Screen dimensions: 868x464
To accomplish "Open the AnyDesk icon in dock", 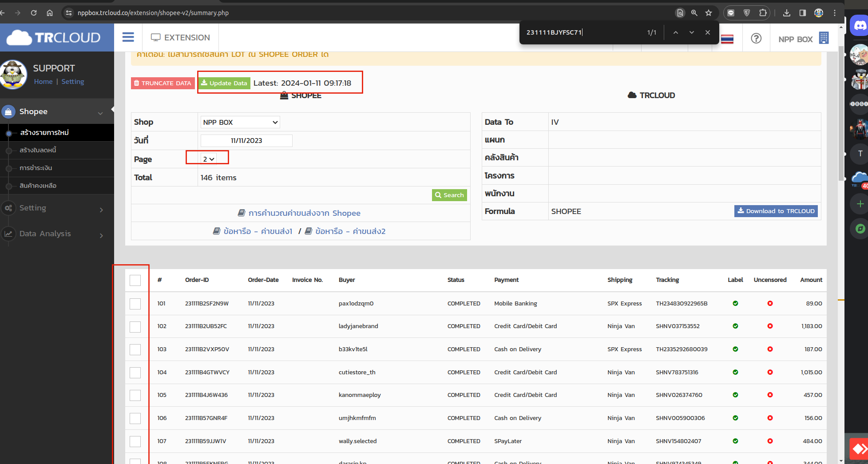I will (859, 449).
